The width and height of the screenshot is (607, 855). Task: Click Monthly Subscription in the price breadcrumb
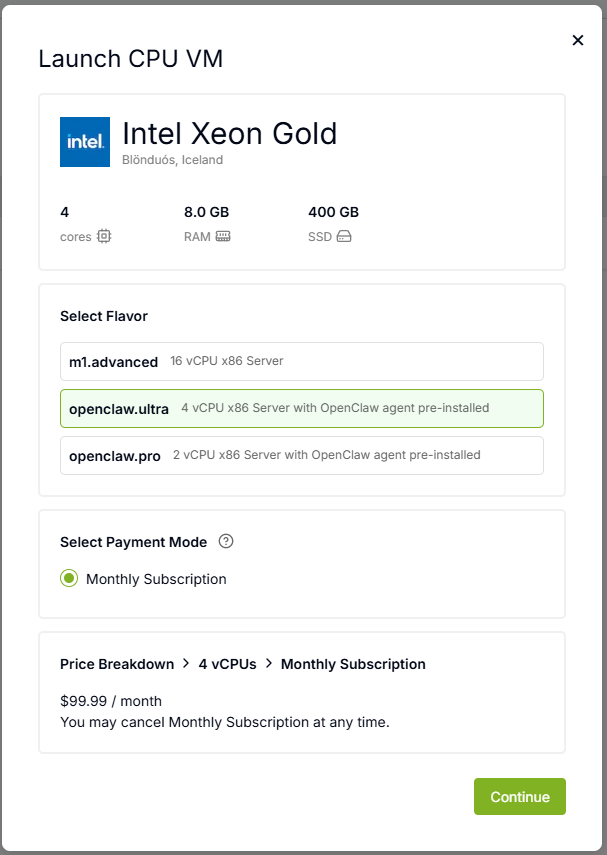click(353, 664)
